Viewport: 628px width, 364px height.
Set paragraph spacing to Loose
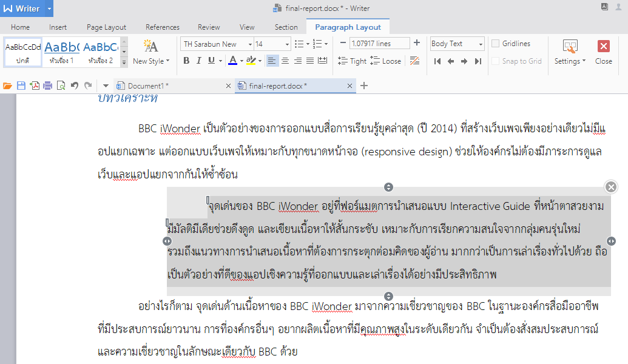(x=386, y=61)
